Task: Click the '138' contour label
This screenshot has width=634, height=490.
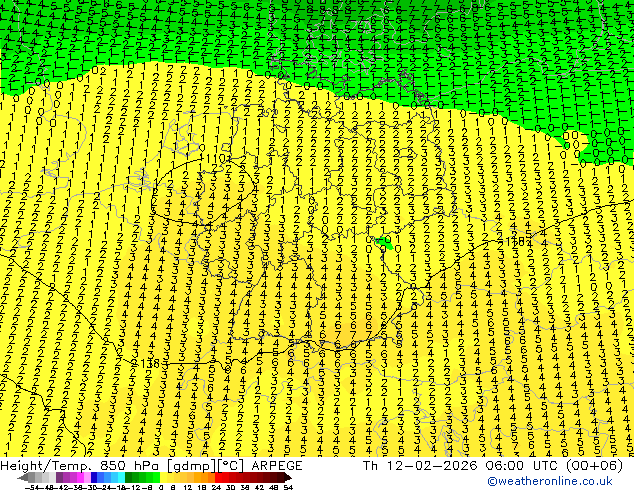Action: (x=150, y=363)
